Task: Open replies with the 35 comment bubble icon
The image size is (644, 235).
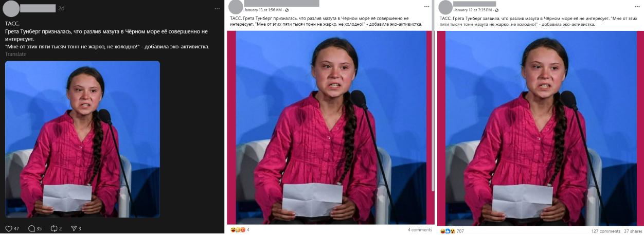Action: (31, 228)
